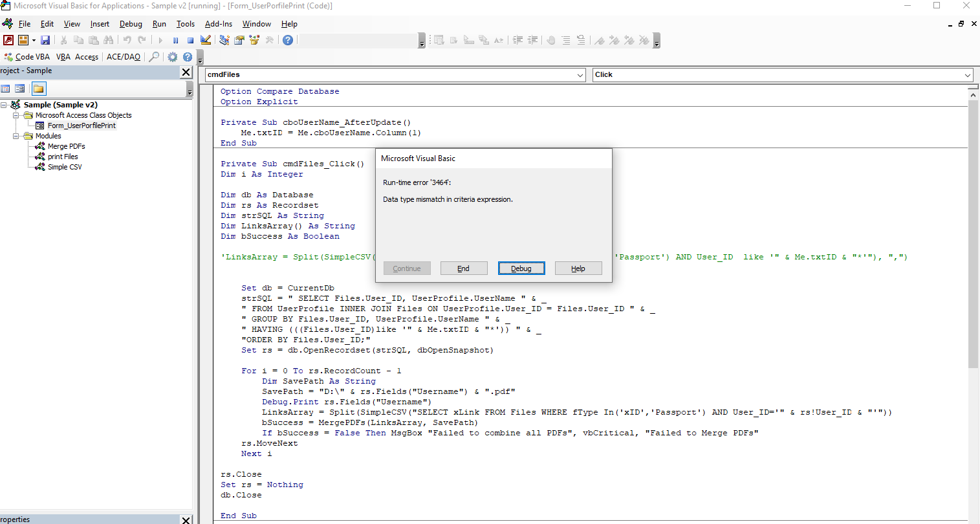The height and width of the screenshot is (524, 980).
Task: Open the Object Browser icon
Action: point(254,40)
